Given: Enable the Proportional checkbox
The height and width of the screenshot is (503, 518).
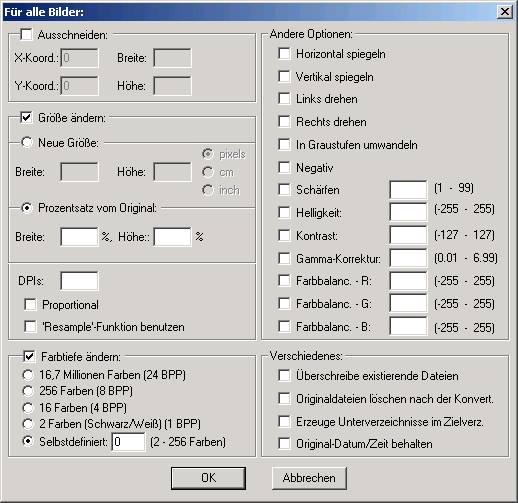Looking at the screenshot, I should click(30, 305).
